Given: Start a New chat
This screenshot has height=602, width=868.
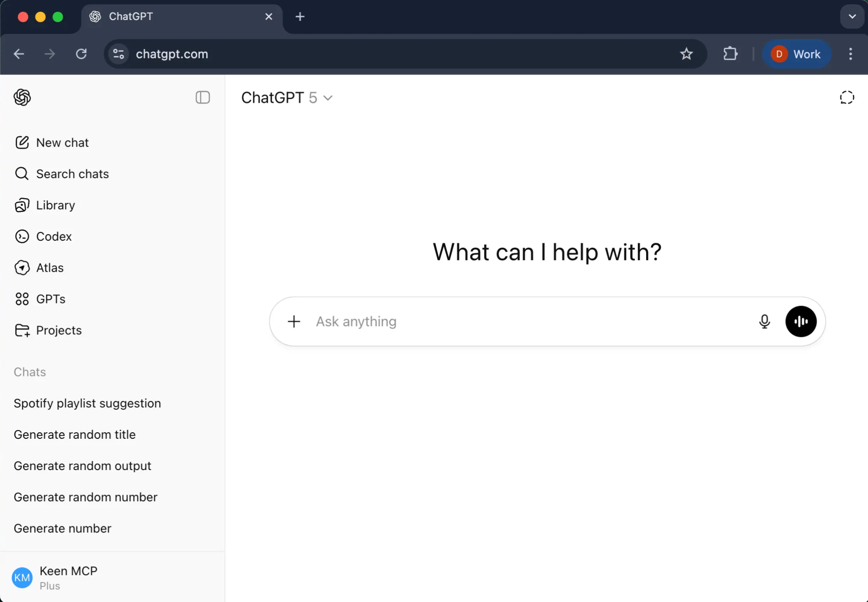Looking at the screenshot, I should pos(62,143).
